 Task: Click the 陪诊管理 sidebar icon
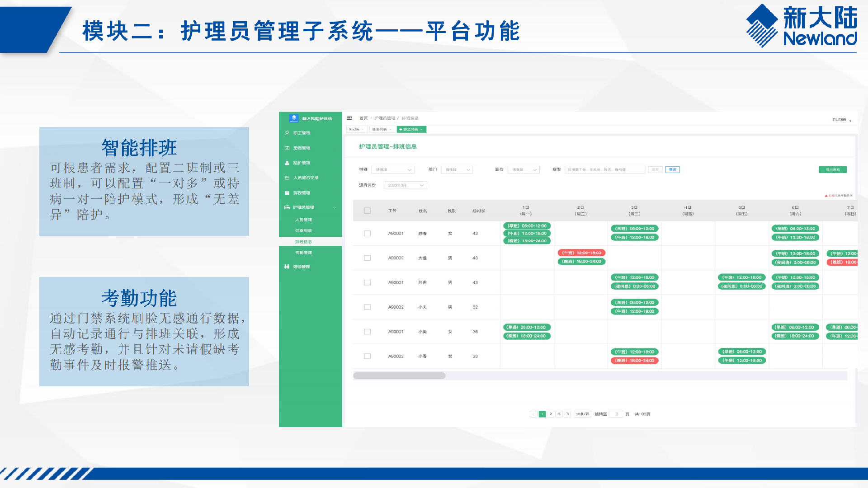pyautogui.click(x=287, y=267)
